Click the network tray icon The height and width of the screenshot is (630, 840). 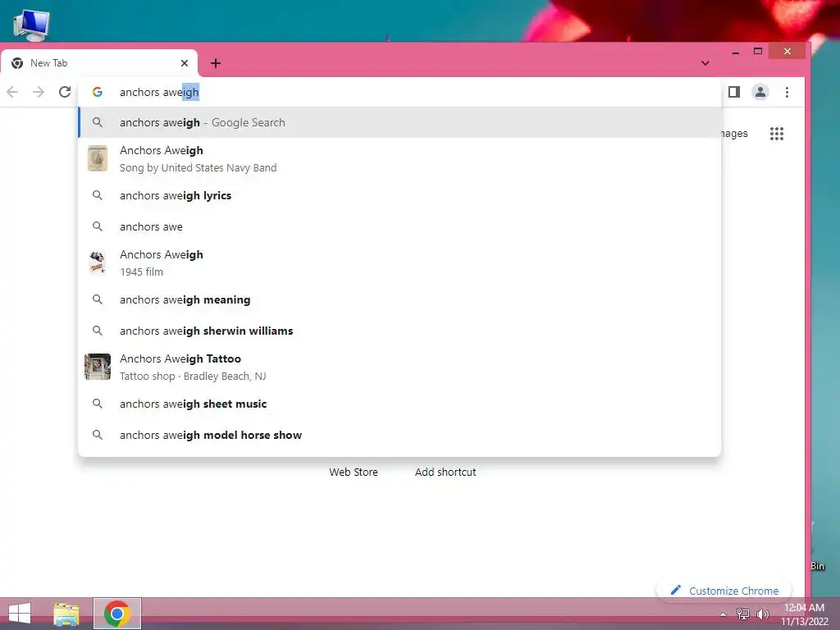tap(743, 614)
